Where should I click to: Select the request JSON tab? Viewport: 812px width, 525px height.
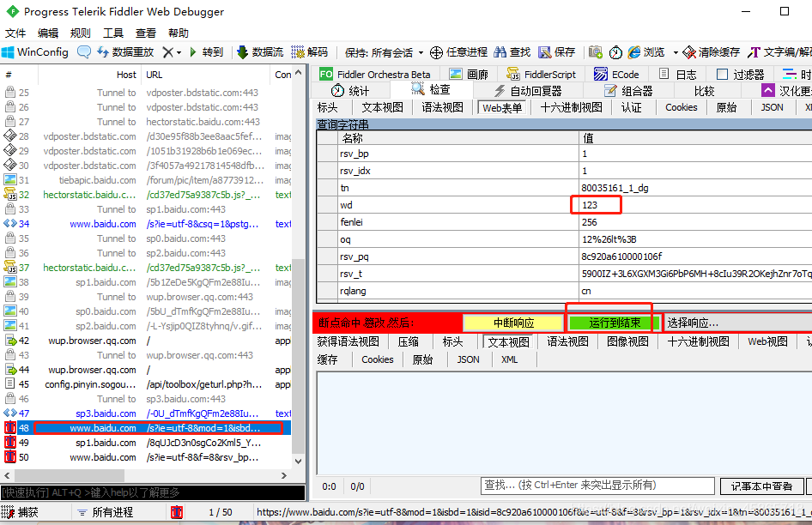pos(773,107)
